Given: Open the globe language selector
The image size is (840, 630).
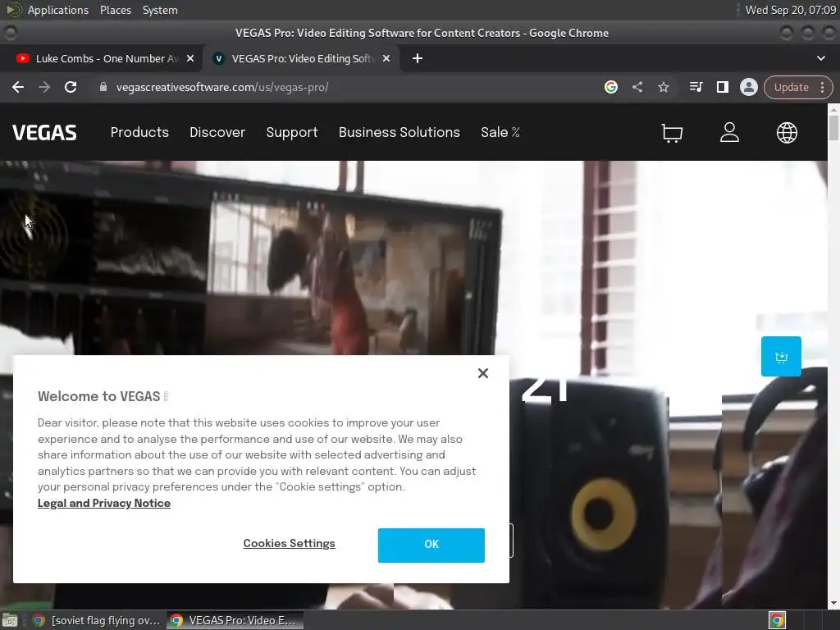Looking at the screenshot, I should tap(787, 132).
